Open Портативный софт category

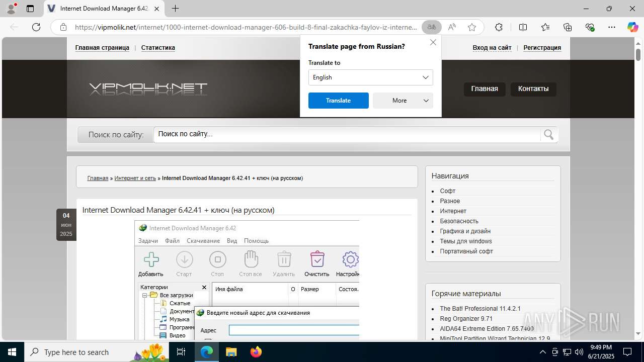pos(466,251)
